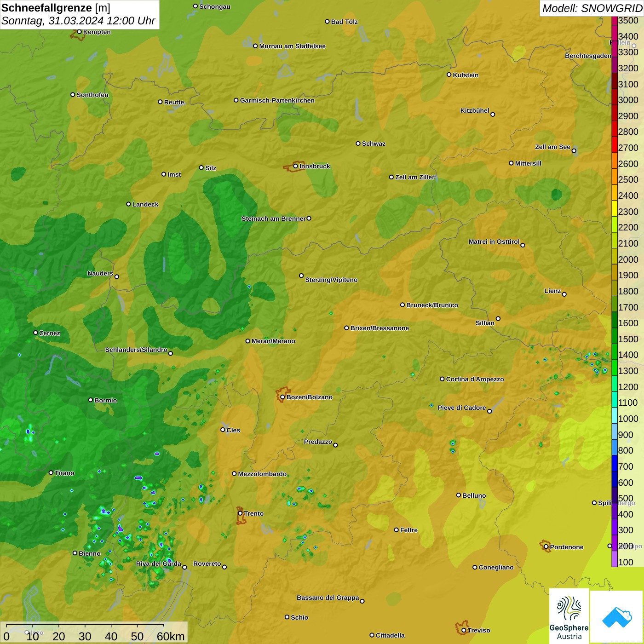This screenshot has height=644, width=644.
Task: Click the Zell am Ziller label
Action: (x=415, y=177)
